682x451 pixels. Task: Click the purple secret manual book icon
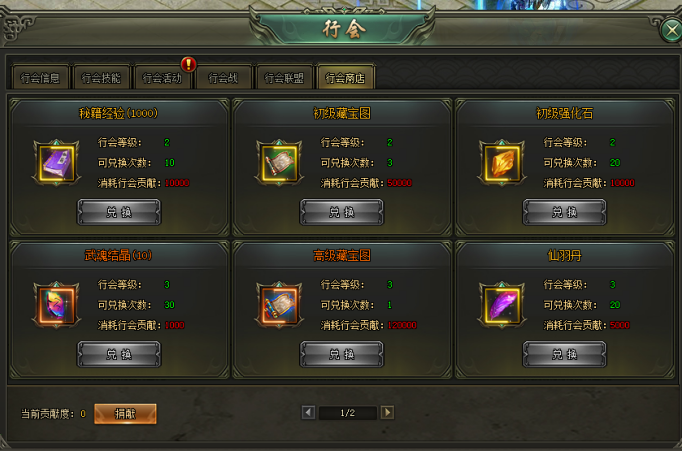57,163
